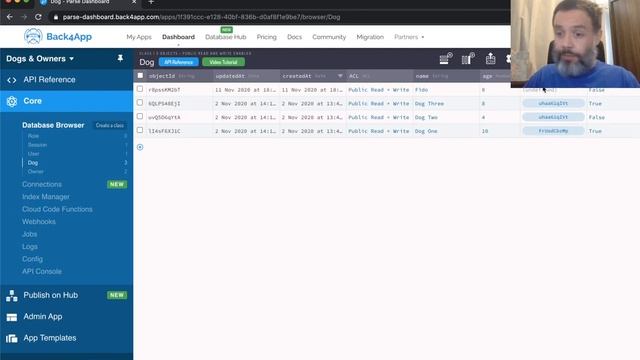Image resolution: width=640 pixels, height=360 pixels.
Task: Toggle the select-all rows checkbox
Action: click(x=140, y=76)
